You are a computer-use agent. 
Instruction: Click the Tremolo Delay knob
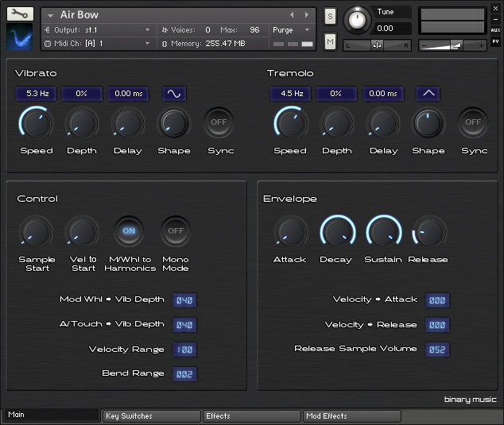(x=383, y=123)
